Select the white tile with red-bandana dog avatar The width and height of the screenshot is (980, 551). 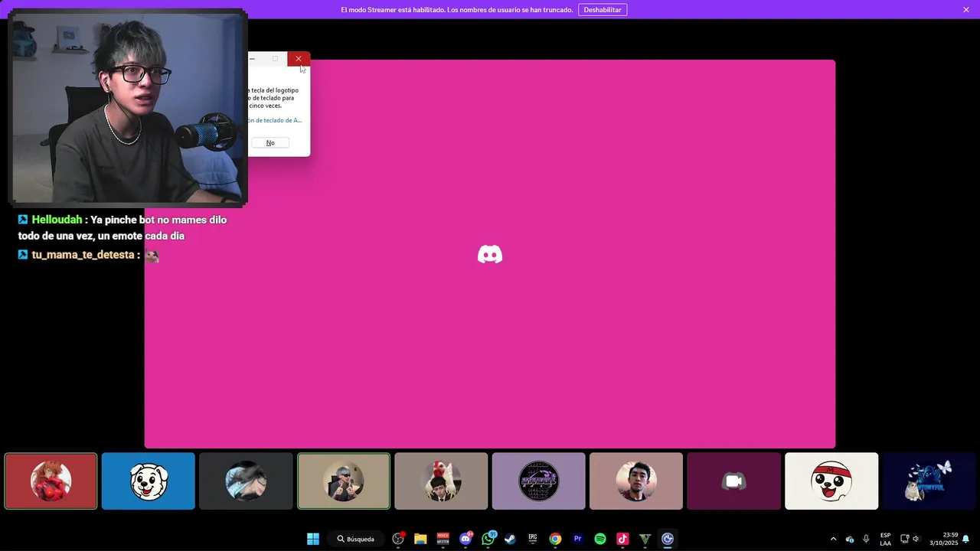[x=831, y=481]
